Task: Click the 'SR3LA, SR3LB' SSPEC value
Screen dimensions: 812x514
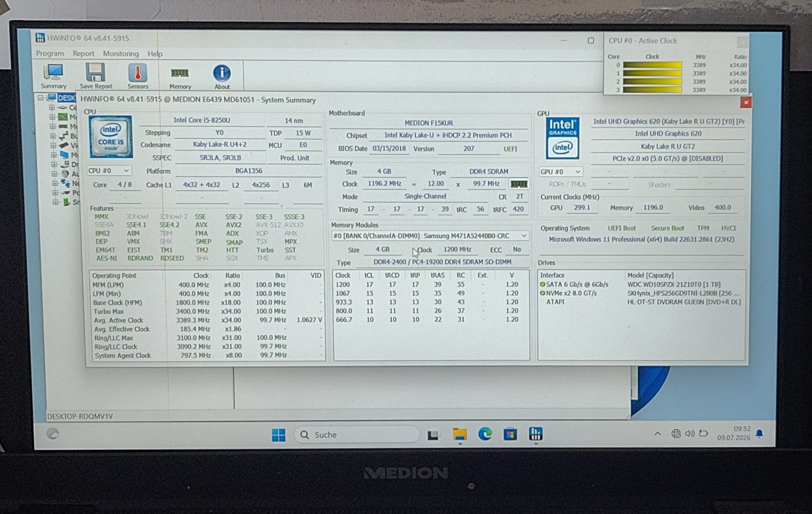Action: 221,158
